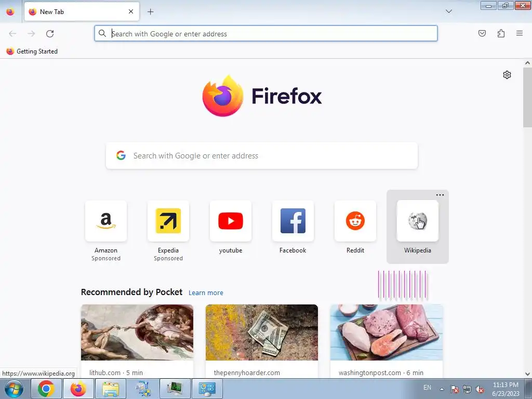This screenshot has height=399, width=532.
Task: Close the New Tab tab
Action: (131, 11)
